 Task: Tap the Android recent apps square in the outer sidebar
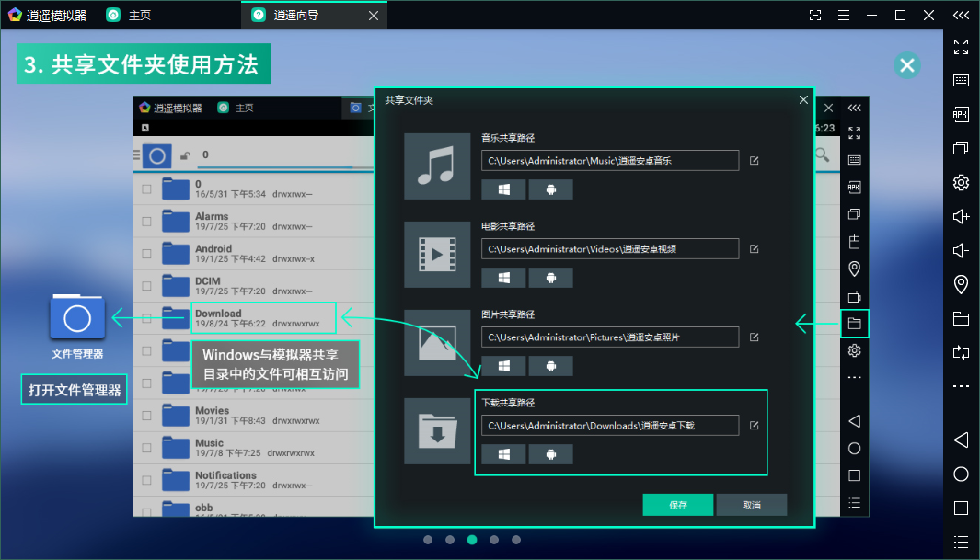coord(961,509)
